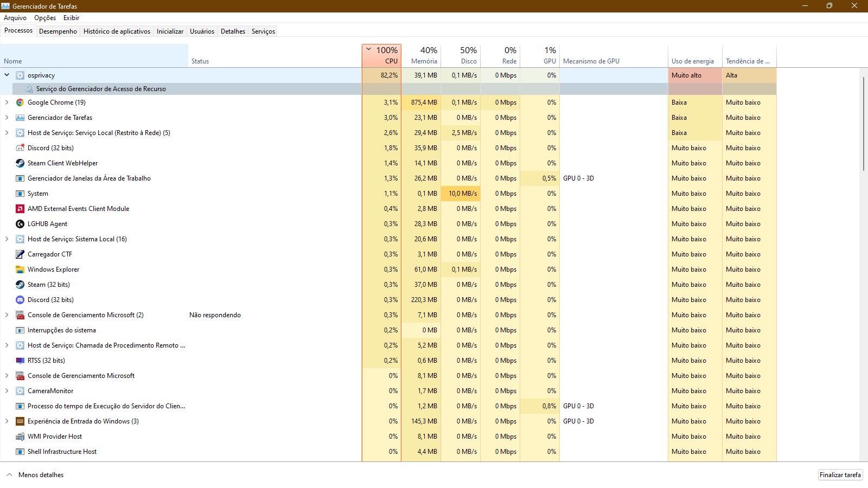Click the WMI Provider Host icon
This screenshot has height=488, width=868.
(x=20, y=436)
